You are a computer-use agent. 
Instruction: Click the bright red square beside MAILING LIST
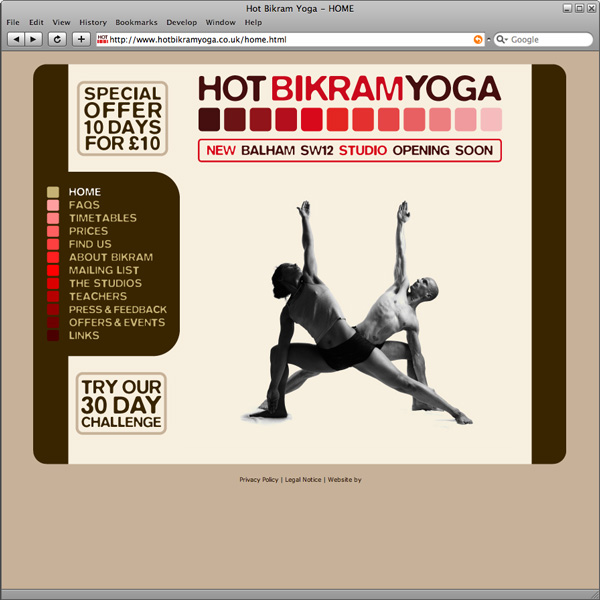pos(53,270)
